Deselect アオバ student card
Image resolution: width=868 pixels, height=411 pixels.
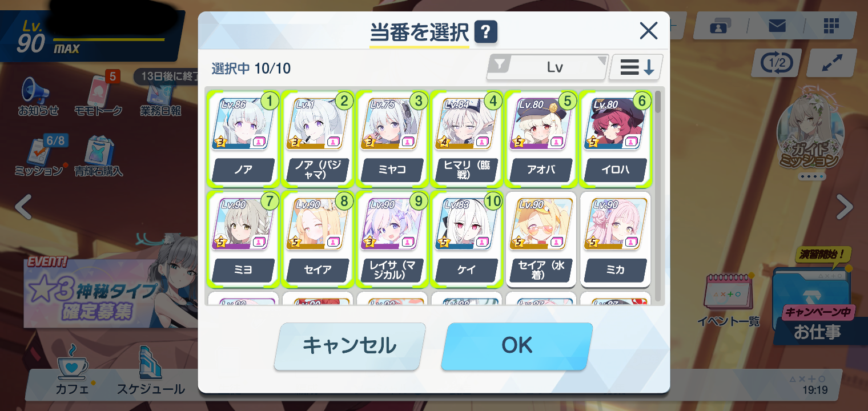(541, 139)
